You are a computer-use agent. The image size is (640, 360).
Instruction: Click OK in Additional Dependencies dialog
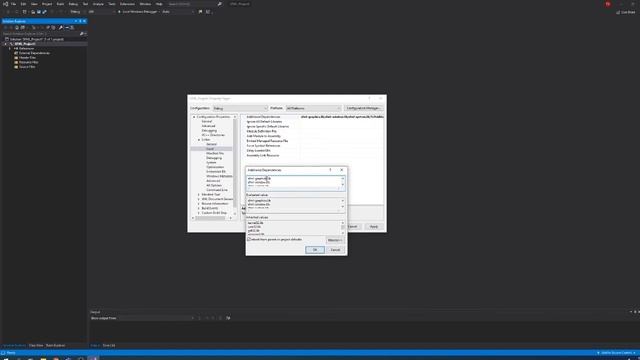coord(315,250)
